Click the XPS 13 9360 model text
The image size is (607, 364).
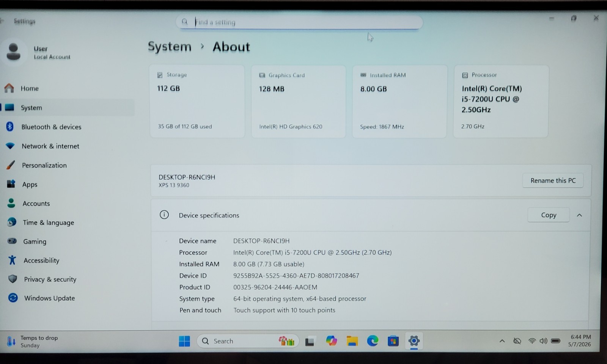(x=174, y=185)
